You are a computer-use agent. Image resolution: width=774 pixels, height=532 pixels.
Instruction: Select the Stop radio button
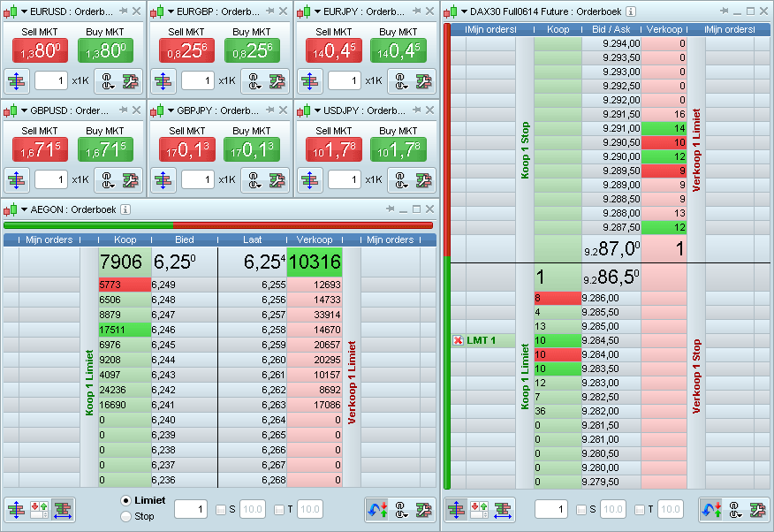(x=125, y=516)
